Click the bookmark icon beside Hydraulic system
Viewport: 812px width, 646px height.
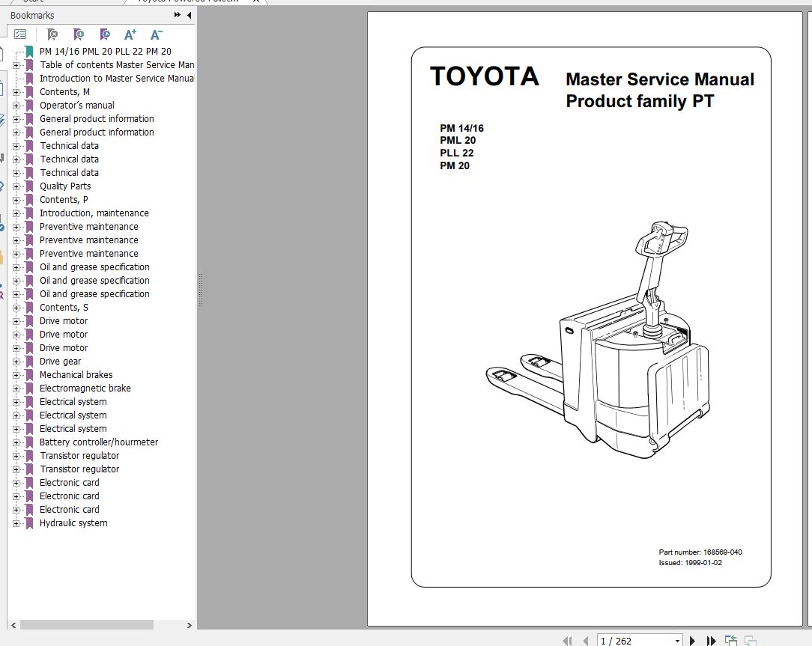(29, 522)
